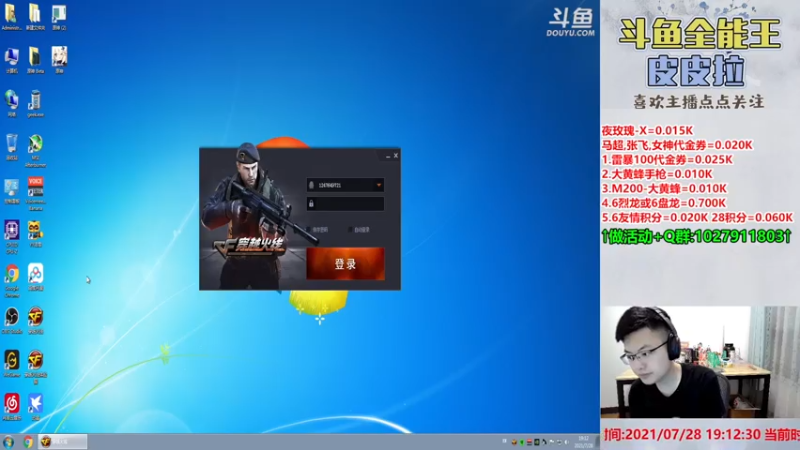Click the taskbar clock showing 19:12

(584, 442)
